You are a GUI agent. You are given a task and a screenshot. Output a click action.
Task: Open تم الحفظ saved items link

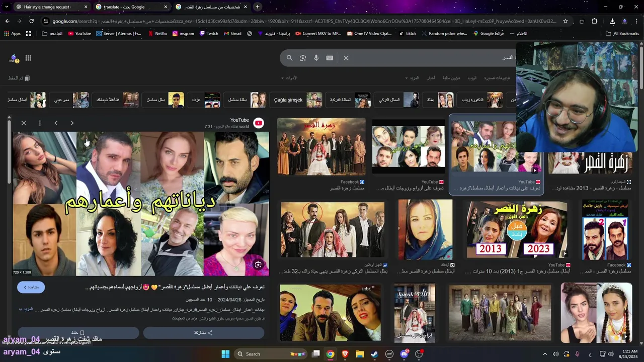coord(19,78)
